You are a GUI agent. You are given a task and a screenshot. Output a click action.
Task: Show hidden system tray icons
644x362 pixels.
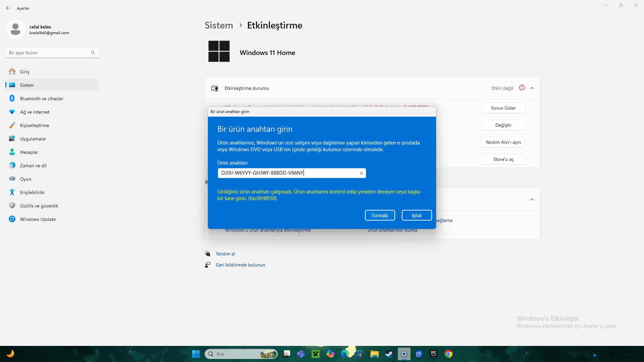[583, 354]
